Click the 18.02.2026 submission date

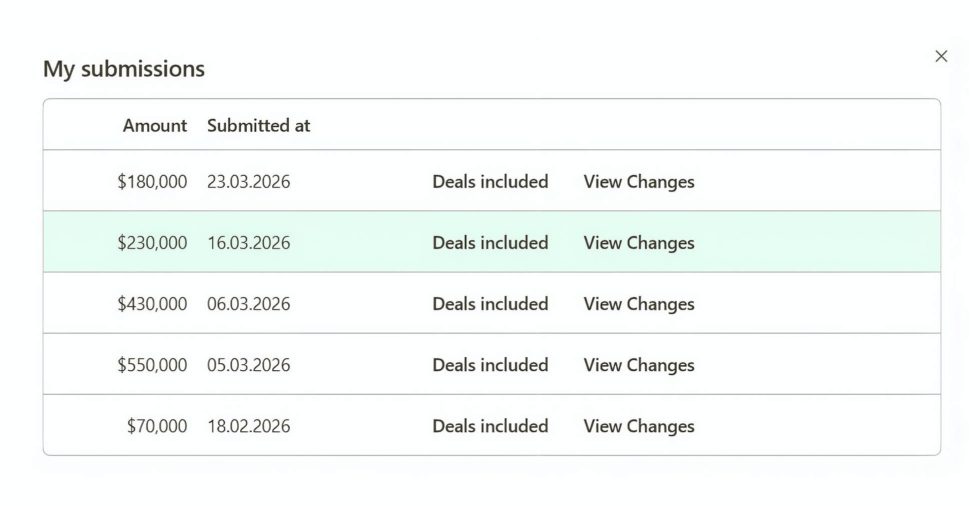248,426
